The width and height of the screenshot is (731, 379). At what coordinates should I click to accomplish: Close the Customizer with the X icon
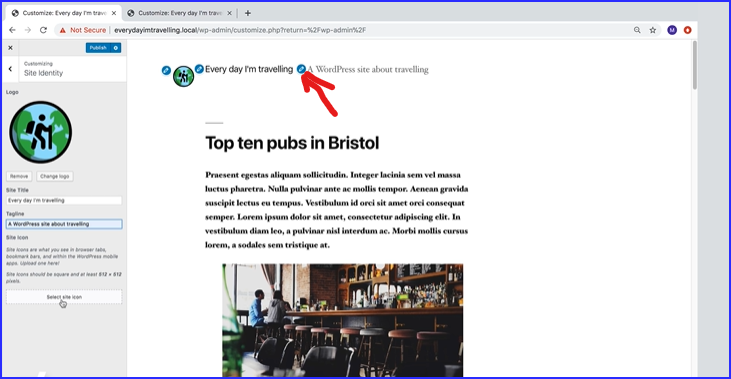point(10,48)
